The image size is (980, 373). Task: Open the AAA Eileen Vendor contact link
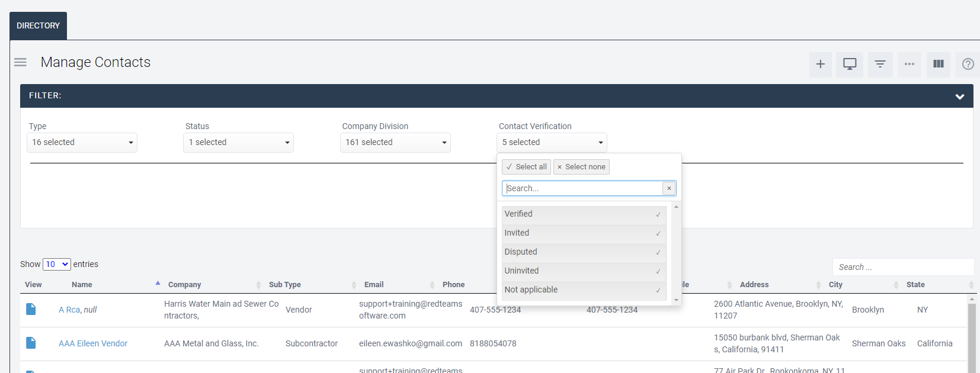93,343
